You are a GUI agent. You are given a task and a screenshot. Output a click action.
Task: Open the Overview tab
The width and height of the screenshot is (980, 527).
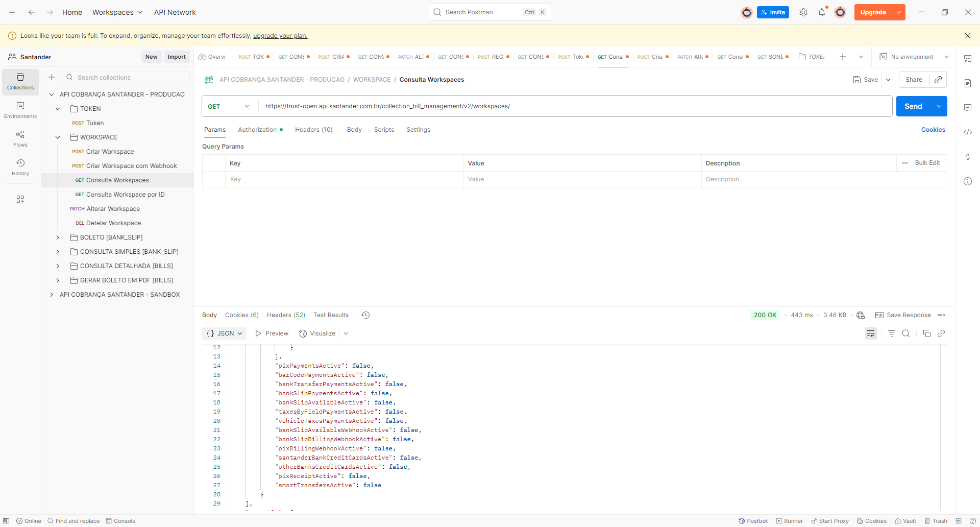coord(212,57)
